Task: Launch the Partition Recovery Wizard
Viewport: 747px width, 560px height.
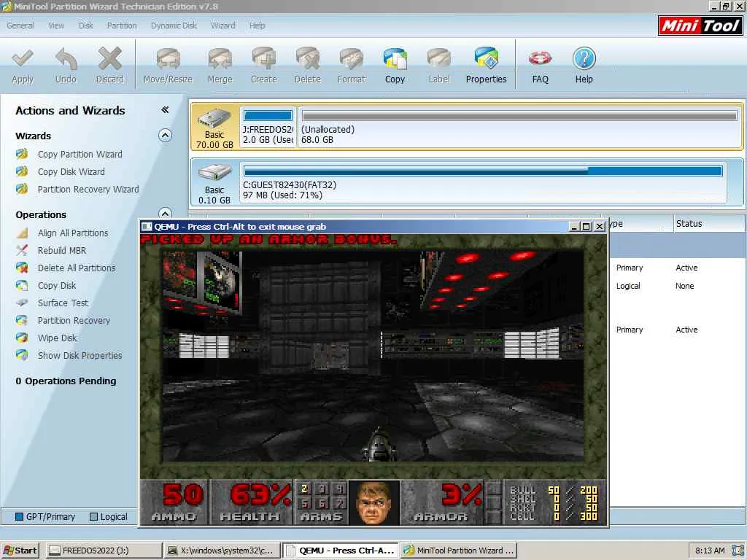Action: tap(88, 190)
